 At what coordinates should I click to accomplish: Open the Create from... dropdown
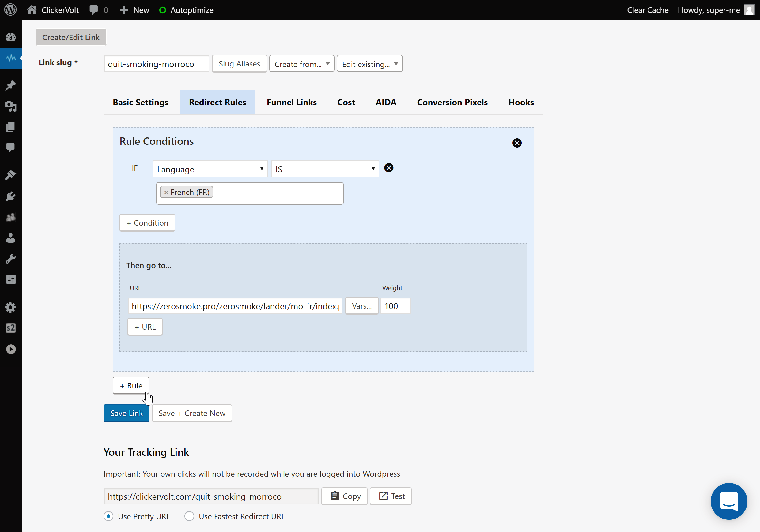coord(301,64)
